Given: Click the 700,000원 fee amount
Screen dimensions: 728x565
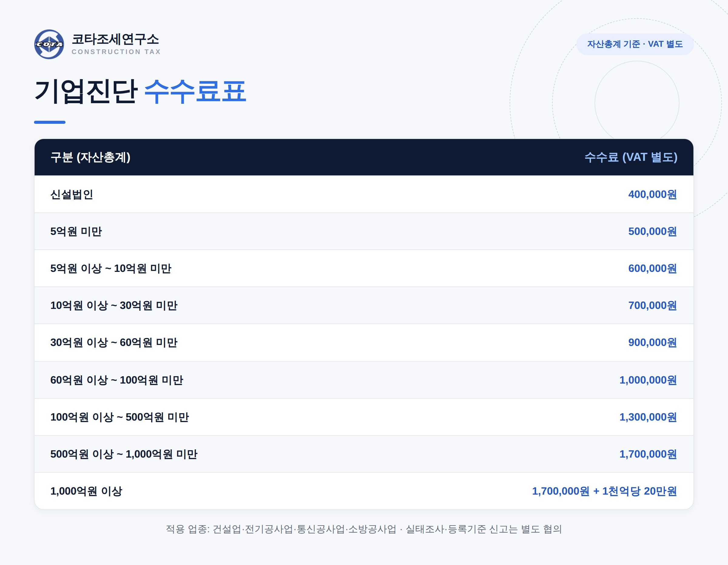Looking at the screenshot, I should [x=652, y=305].
